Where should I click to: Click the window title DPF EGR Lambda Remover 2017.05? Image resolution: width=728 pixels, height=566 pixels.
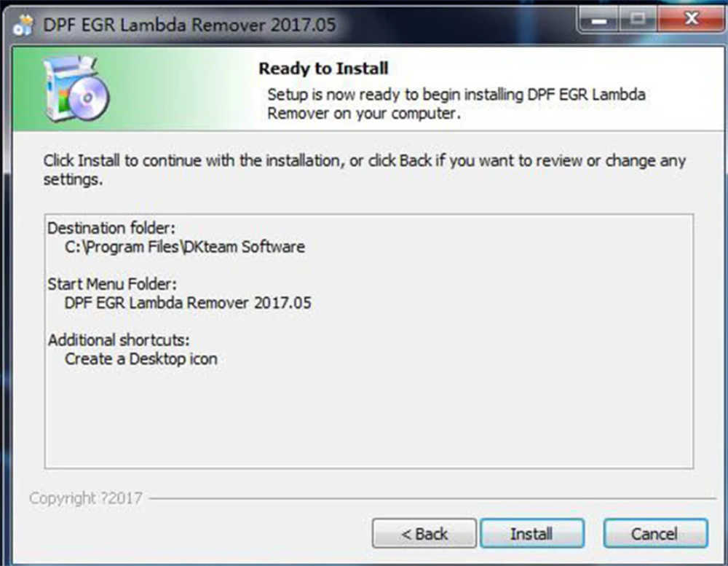(189, 25)
